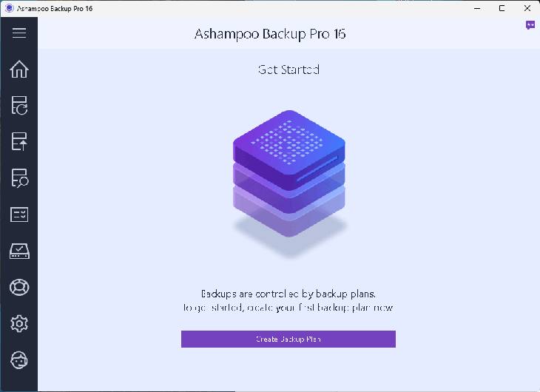Open the backup plans sidebar icon
This screenshot has height=392, width=540.
tap(19, 106)
